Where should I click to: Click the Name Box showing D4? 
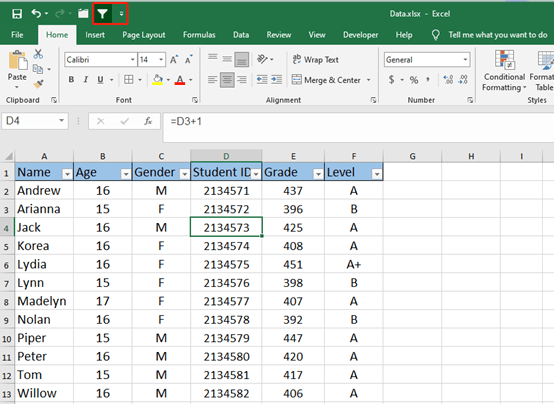(35, 121)
